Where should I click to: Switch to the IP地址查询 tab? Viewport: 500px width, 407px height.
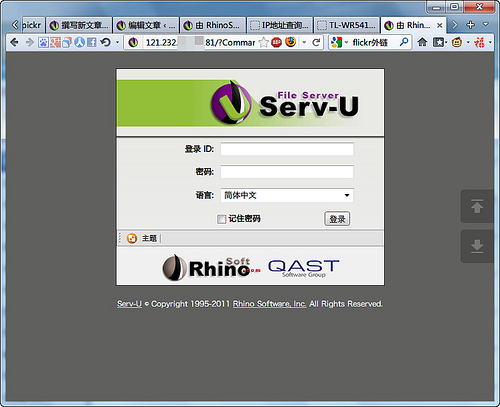tap(280, 25)
